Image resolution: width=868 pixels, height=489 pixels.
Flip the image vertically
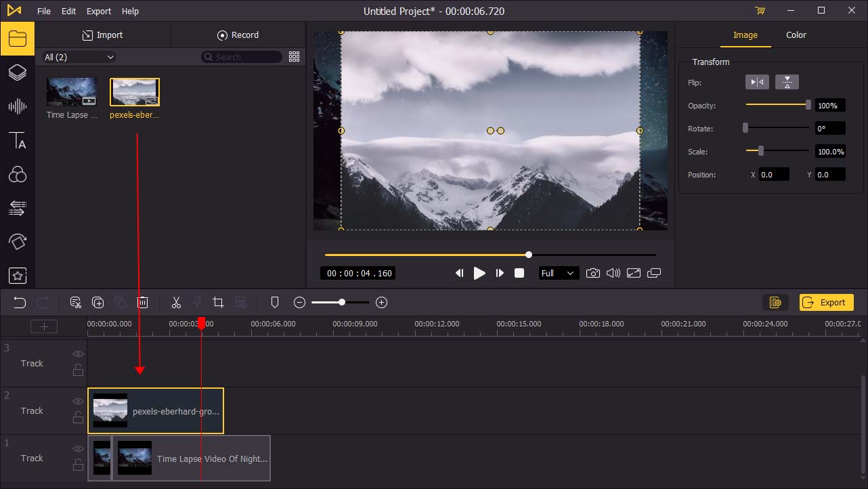787,83
